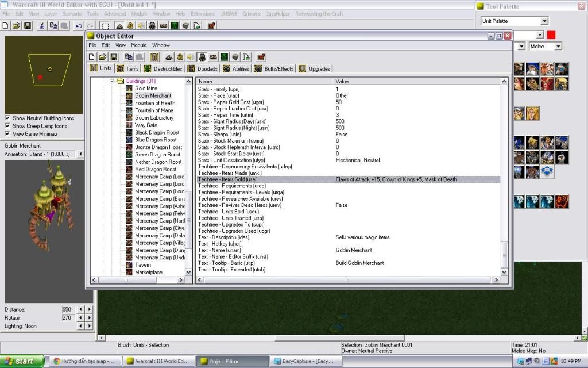Image resolution: width=588 pixels, height=368 pixels.
Task: Toggle Show Creep Camp Icons checkbox
Action: tap(7, 126)
